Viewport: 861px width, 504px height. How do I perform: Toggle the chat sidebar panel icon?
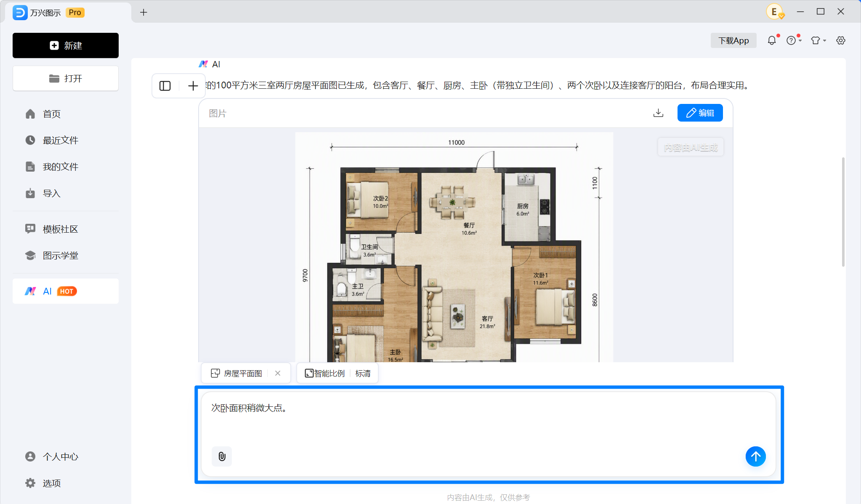tap(165, 86)
